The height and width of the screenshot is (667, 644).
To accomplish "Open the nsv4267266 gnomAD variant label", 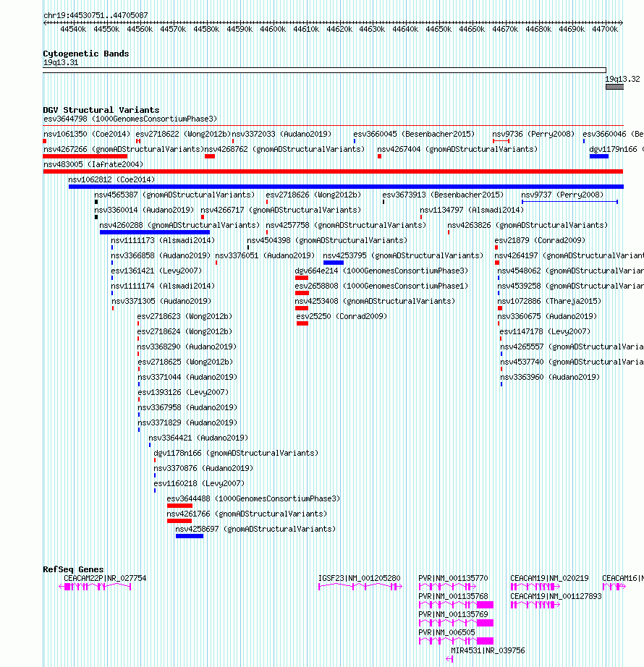I will pos(124,149).
